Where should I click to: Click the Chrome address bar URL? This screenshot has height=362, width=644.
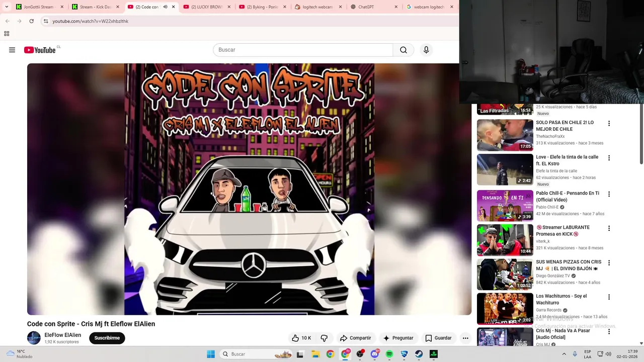91,21
